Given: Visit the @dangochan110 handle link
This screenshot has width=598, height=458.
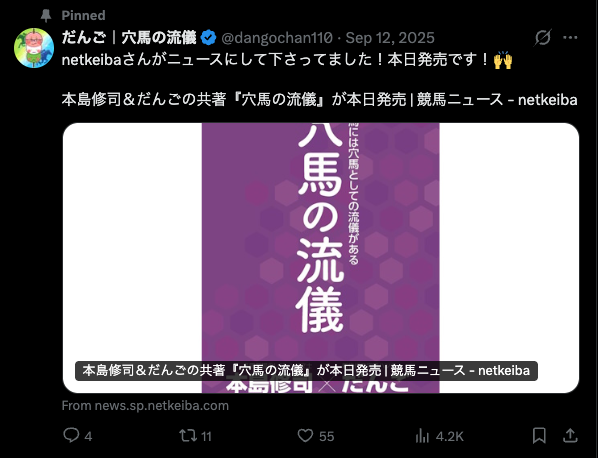Looking at the screenshot, I should tap(277, 38).
